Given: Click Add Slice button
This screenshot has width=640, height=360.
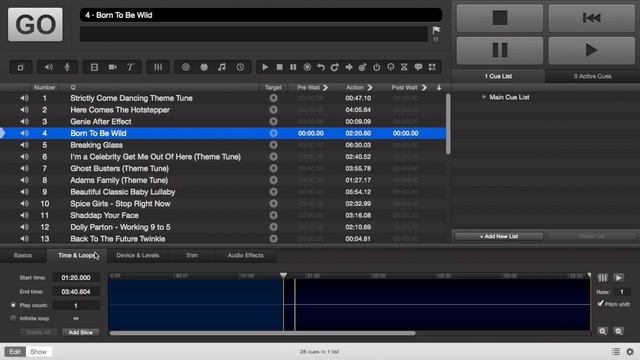Looking at the screenshot, I should click(x=80, y=332).
